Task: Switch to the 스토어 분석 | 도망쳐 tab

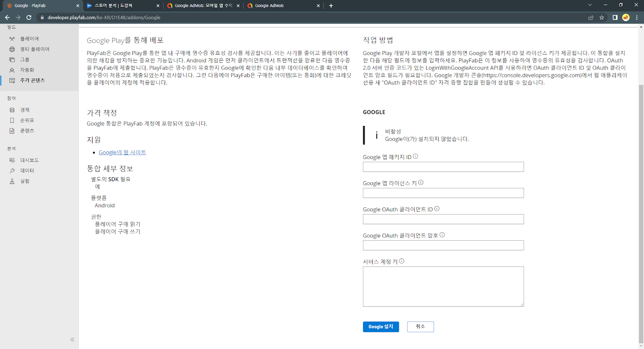Action: click(123, 6)
